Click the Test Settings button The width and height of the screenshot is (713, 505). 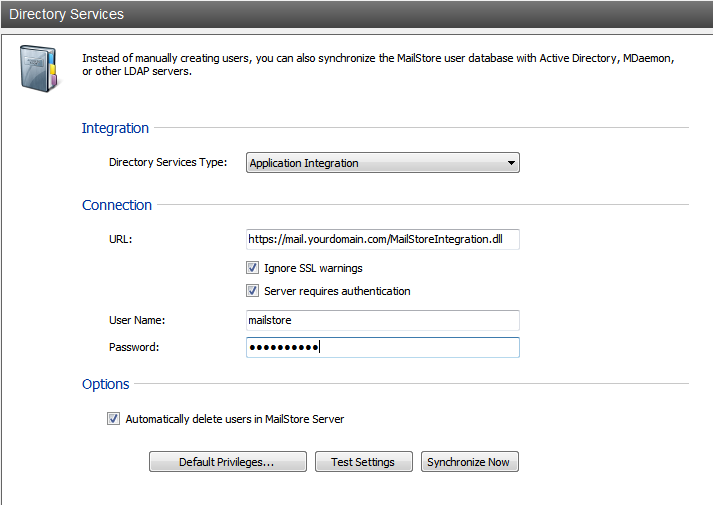pyautogui.click(x=363, y=462)
